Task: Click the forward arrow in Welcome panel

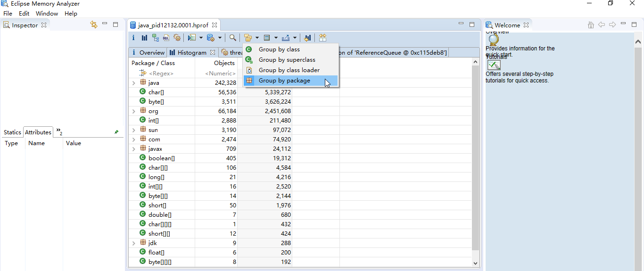Action: (x=612, y=25)
